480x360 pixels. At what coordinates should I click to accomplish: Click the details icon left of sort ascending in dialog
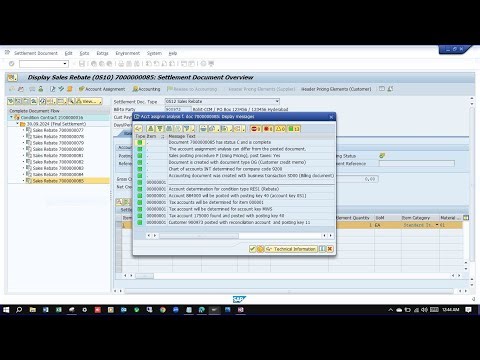coord(138,128)
